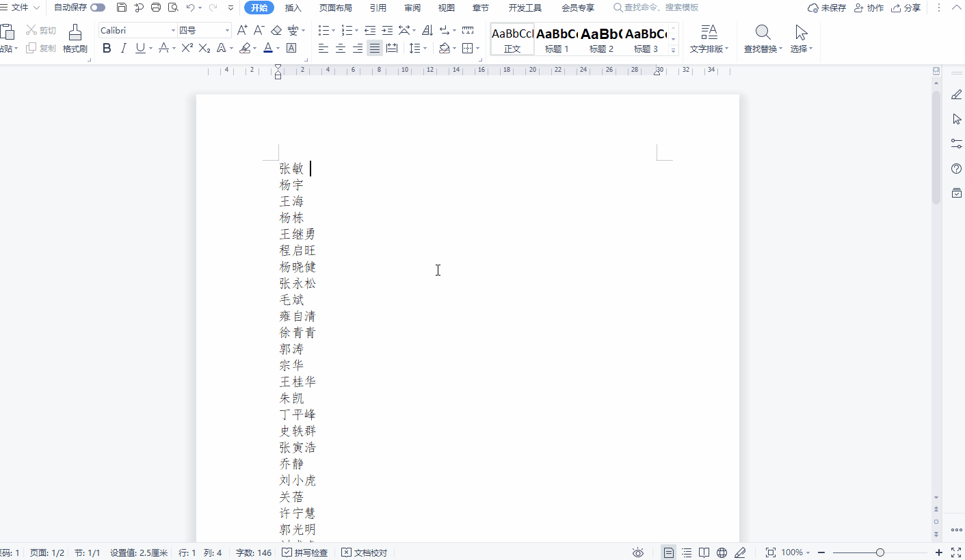The height and width of the screenshot is (560, 965).
Task: Switch to 开发工具 tab
Action: click(x=525, y=8)
